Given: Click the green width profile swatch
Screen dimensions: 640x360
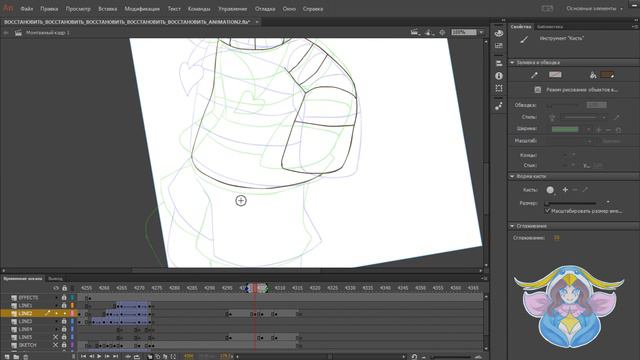Looking at the screenshot, I should pos(565,129).
